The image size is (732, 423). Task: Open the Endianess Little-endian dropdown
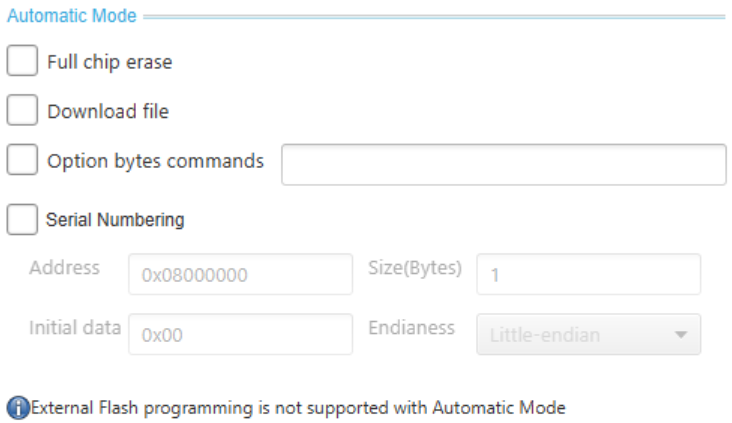(588, 334)
